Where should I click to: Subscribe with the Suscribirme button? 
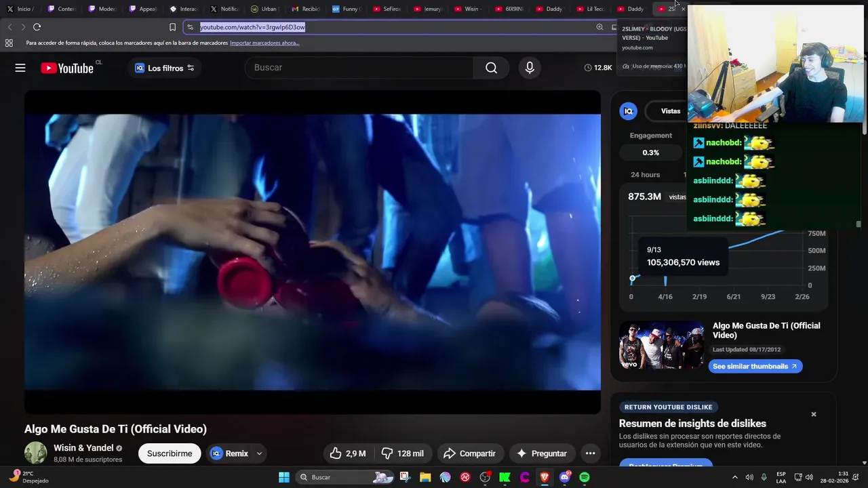[170, 453]
